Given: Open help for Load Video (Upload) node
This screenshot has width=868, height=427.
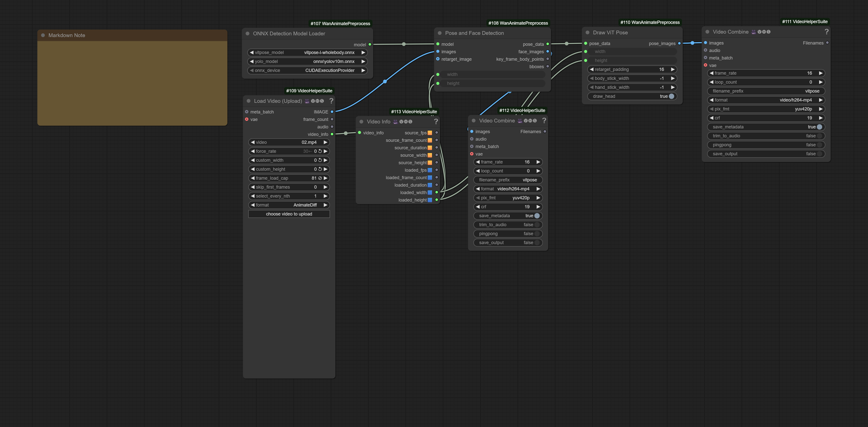Looking at the screenshot, I should coord(331,101).
